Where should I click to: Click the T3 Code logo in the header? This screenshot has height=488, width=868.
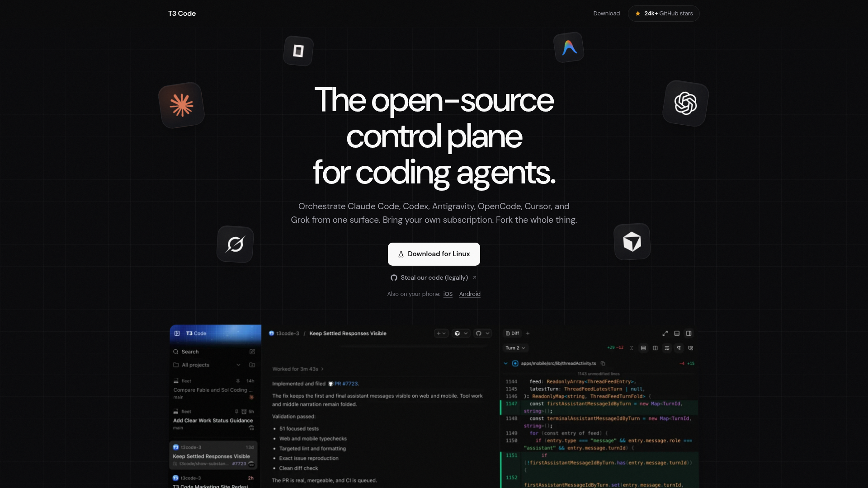pyautogui.click(x=182, y=14)
